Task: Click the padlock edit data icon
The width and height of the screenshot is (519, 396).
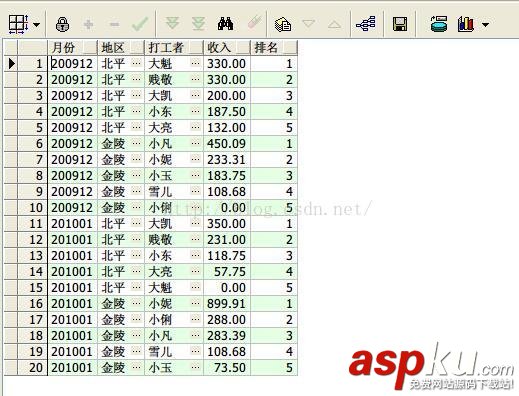Action: 62,24
